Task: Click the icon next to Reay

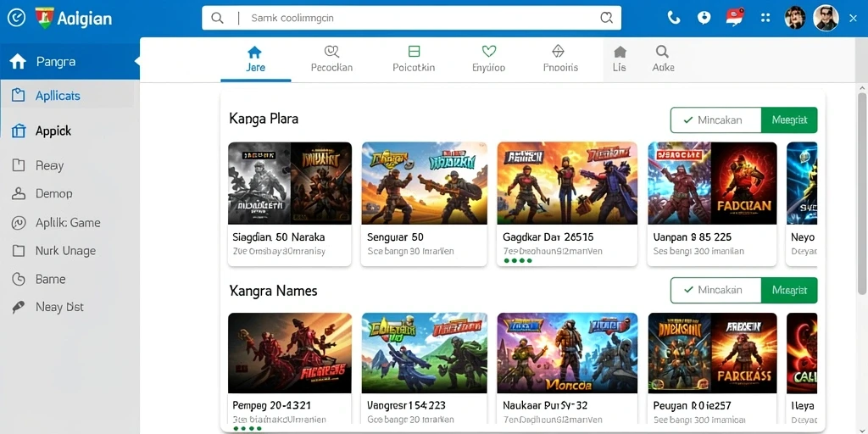Action: coord(19,165)
